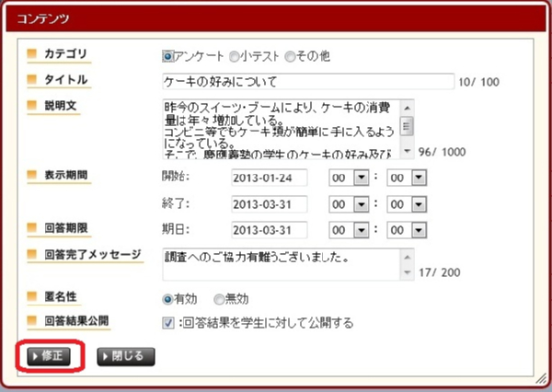Viewport: 552px width, 392px height.
Task: Toggle the 回答結果を学生に対して公開する checkbox
Action: [x=167, y=323]
